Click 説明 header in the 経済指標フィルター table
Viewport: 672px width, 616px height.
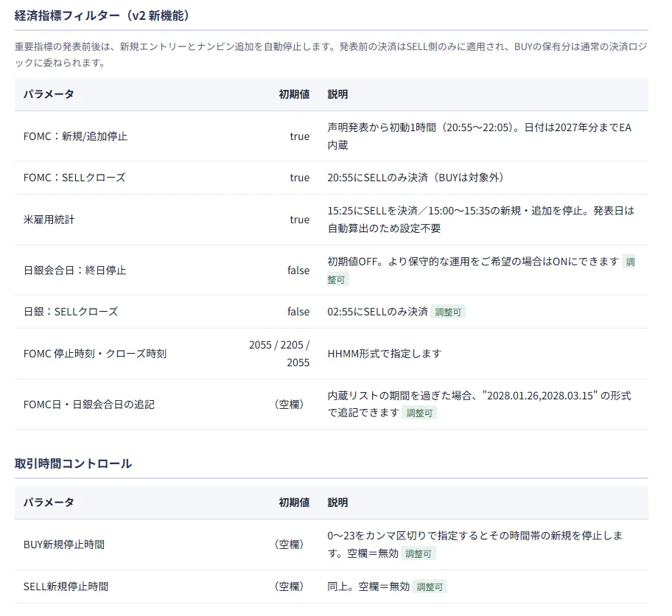337,94
